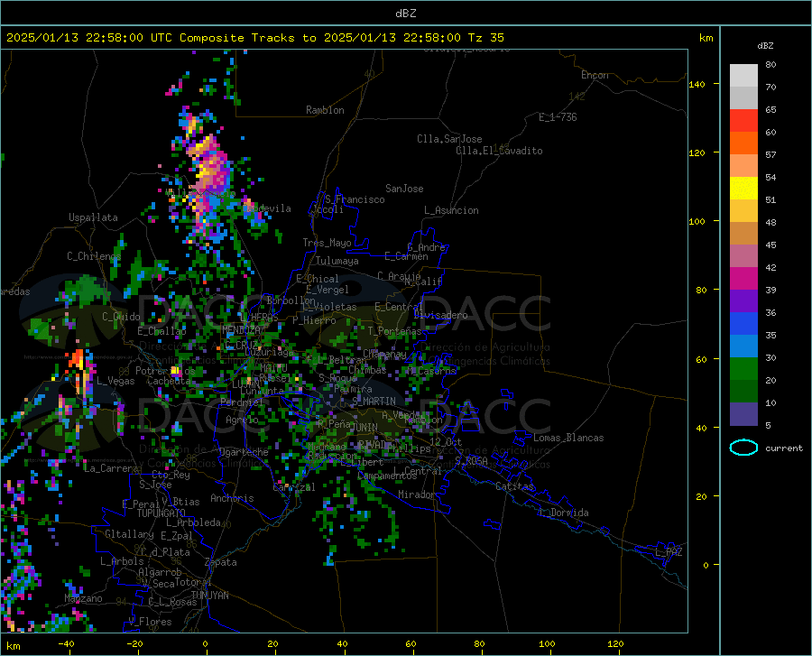Viewport: 812px width, 656px height.
Task: Click the Mirador place label
Action: pos(417,494)
